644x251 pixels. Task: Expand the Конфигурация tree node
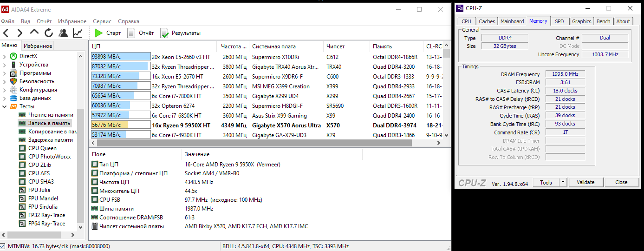(x=4, y=90)
